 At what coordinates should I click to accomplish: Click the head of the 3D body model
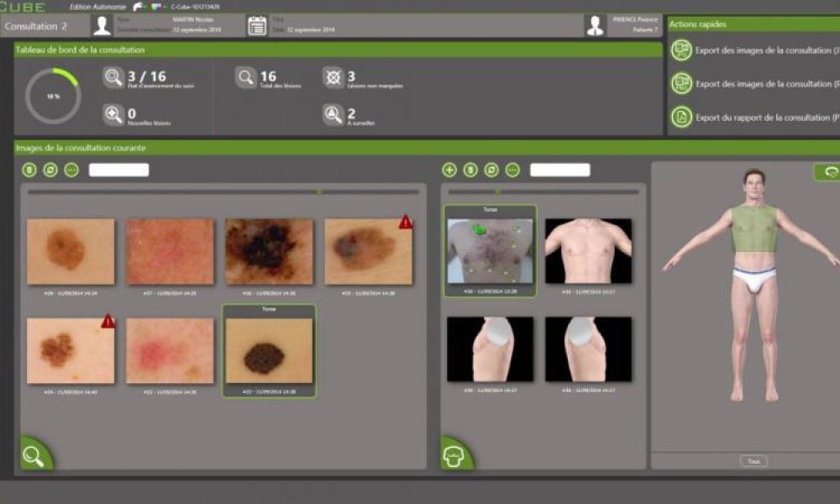pyautogui.click(x=753, y=184)
